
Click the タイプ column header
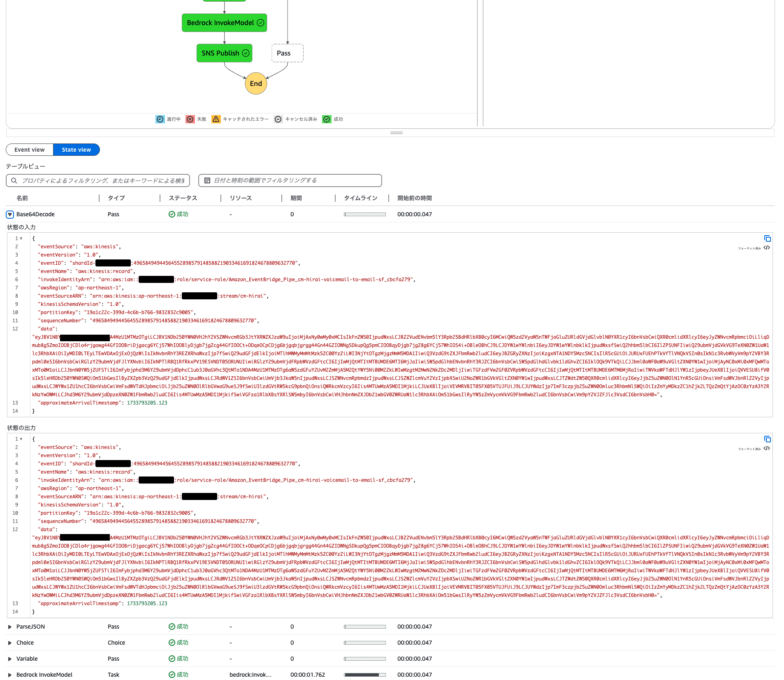[116, 198]
